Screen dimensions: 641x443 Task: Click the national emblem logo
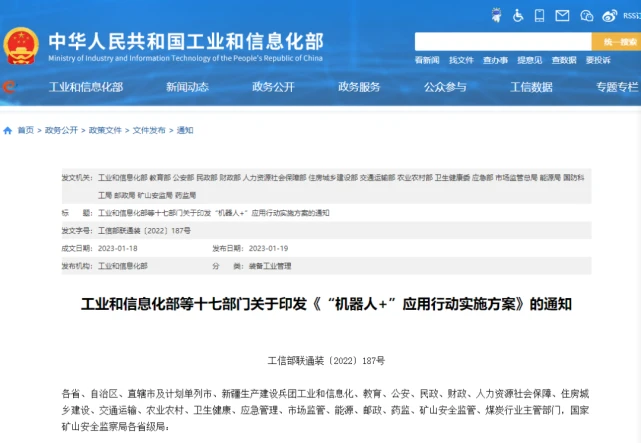pyautogui.click(x=21, y=46)
